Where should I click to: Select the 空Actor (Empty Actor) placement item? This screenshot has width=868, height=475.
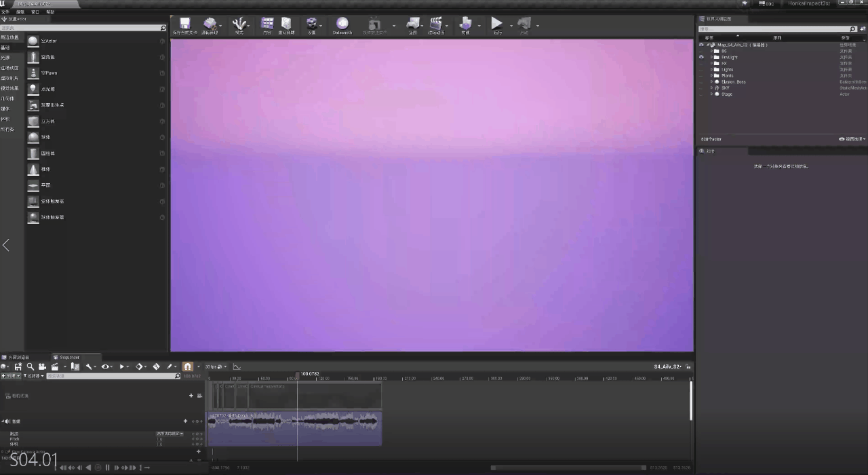[x=95, y=41]
